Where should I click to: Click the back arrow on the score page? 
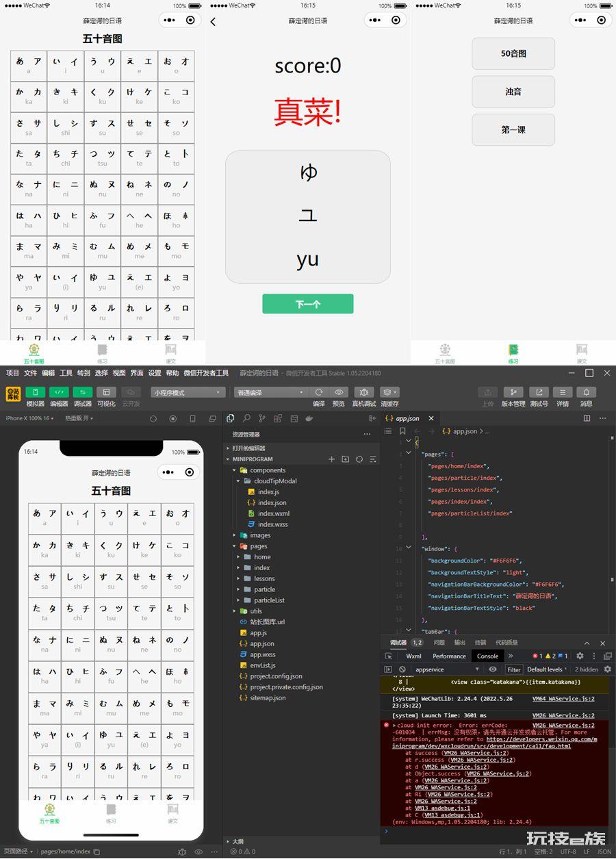tap(213, 22)
